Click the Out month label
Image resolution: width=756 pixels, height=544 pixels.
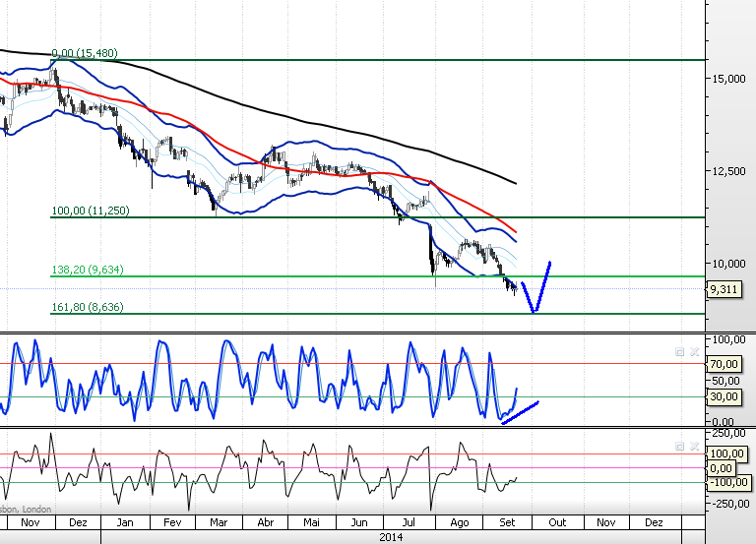click(x=557, y=522)
